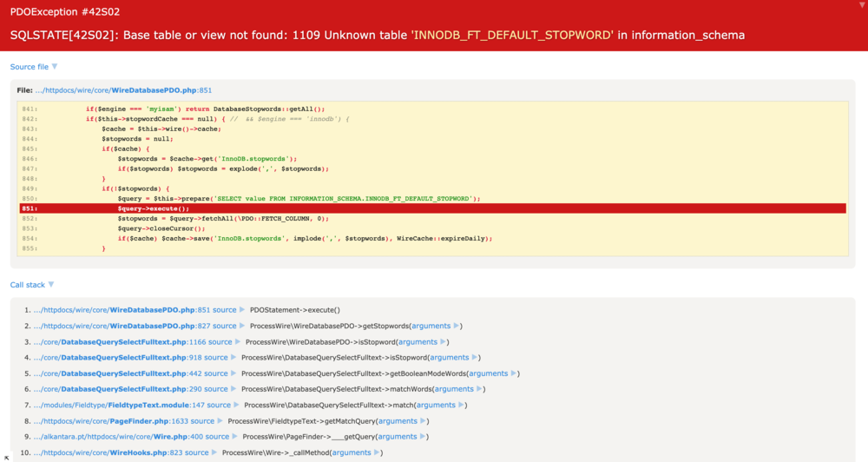
Task: Show source for FieldtypeText.module:147
Action: [x=219, y=406]
